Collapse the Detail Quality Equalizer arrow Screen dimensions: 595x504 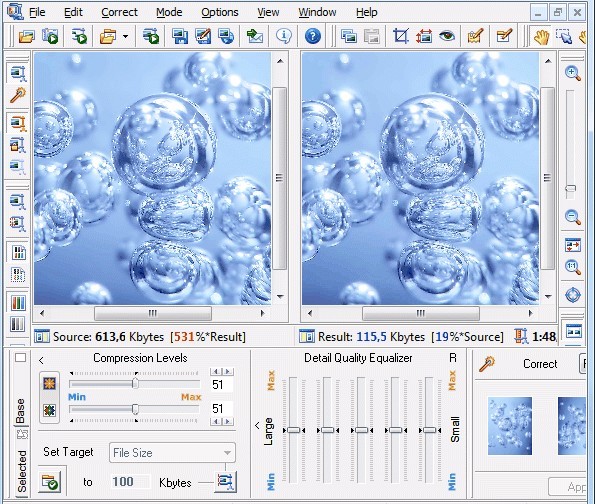click(257, 426)
